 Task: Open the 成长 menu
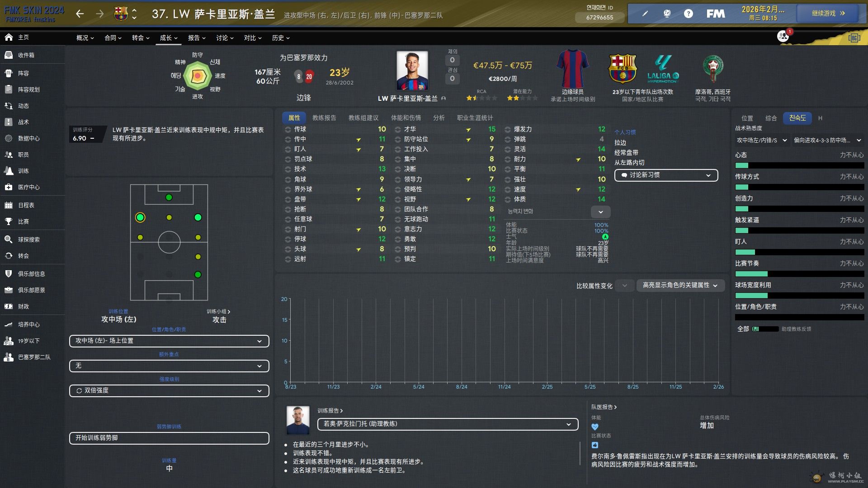point(169,38)
